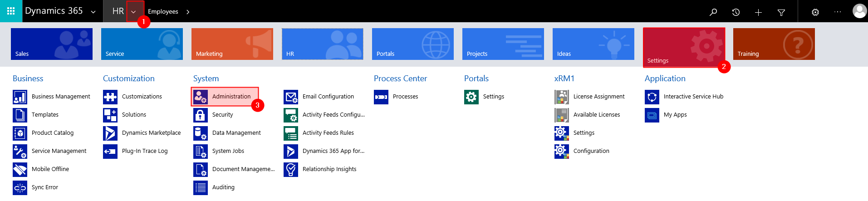The width and height of the screenshot is (868, 201).
Task: Expand the Dynamics 365 dropdown chevron
Action: point(93,12)
